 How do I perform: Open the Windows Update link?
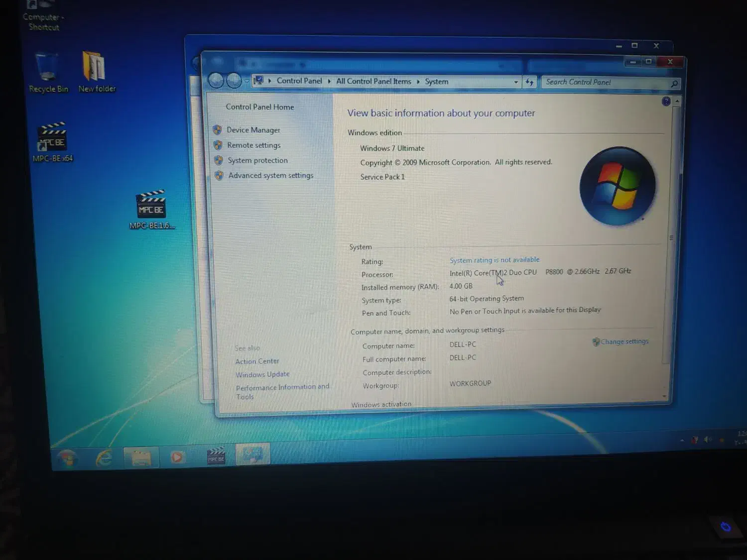[262, 374]
